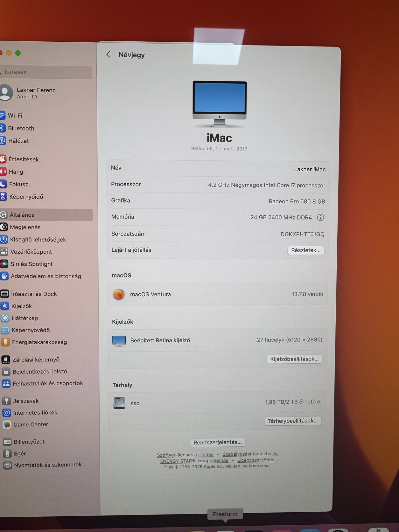Open Szabályozási tanúsítvány link
Image resolution: width=399 pixels, height=532 pixels.
point(250,454)
